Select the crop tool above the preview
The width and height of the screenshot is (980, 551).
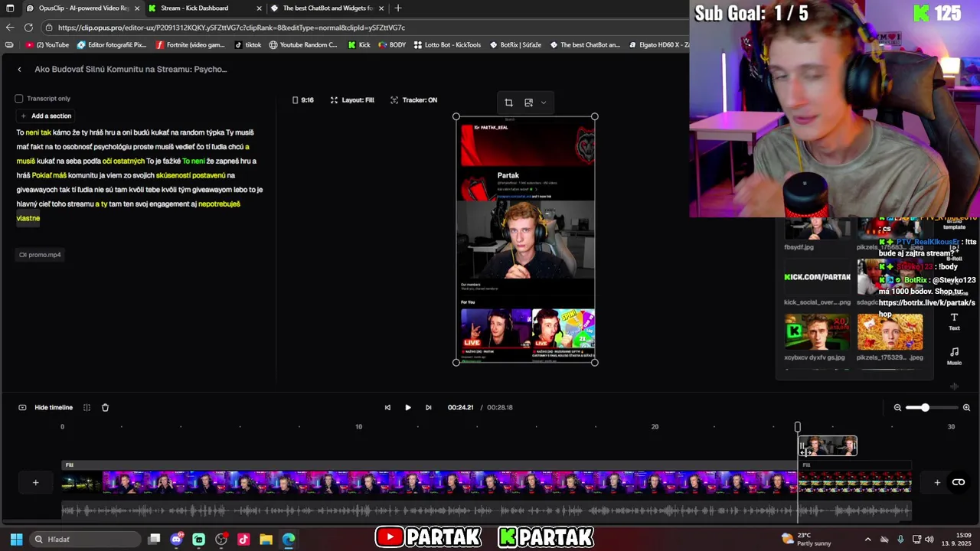(x=508, y=103)
